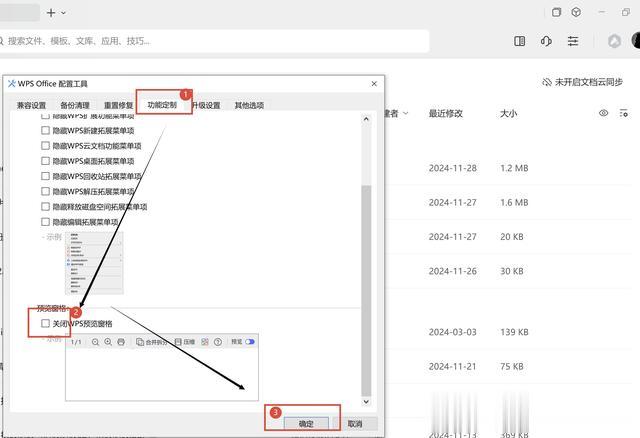The image size is (640, 438).
Task: Check 隐藏WPS桌面拓展菜单项
Action: point(45,161)
